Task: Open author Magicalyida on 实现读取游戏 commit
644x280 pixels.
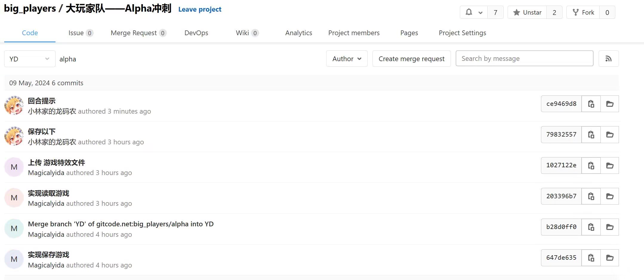Action: coord(46,203)
